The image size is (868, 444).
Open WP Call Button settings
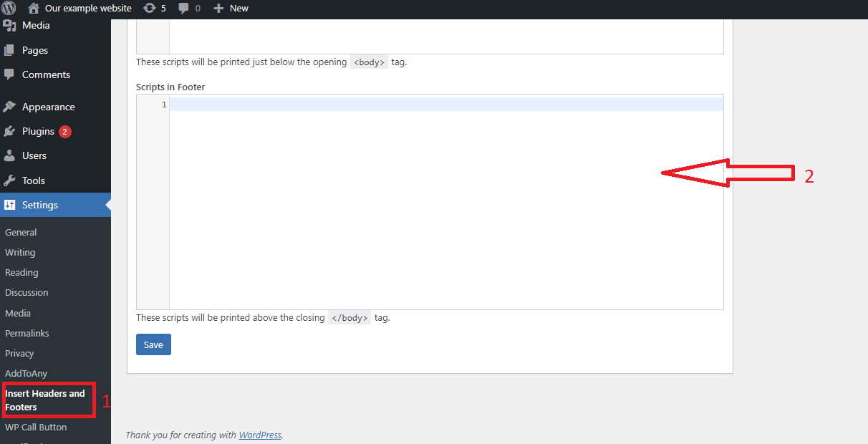tap(36, 427)
